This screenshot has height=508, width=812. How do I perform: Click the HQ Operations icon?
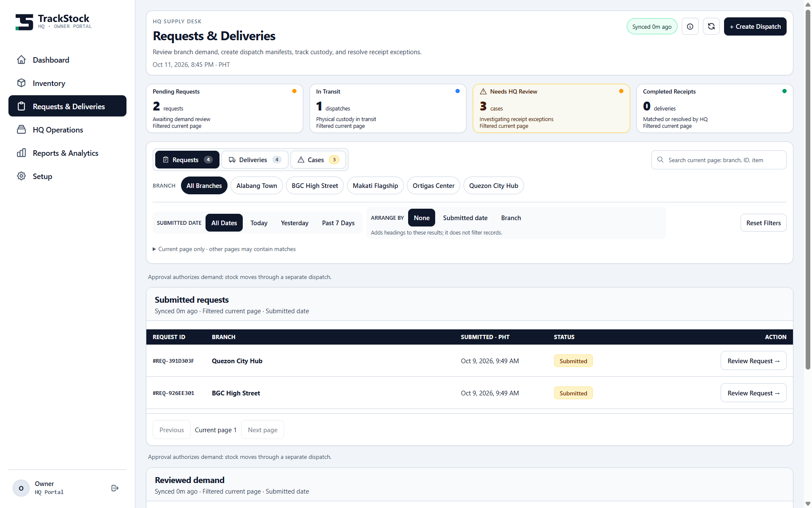pos(22,130)
